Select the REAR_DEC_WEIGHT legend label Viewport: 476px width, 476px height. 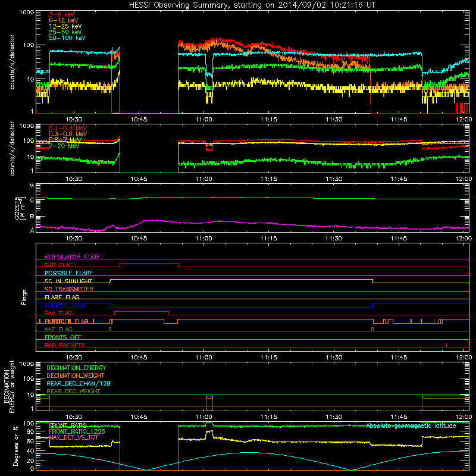pyautogui.click(x=73, y=392)
